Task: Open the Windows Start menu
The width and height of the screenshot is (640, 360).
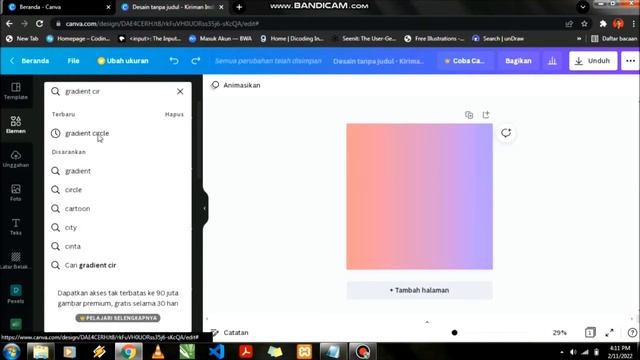Action: [11, 351]
